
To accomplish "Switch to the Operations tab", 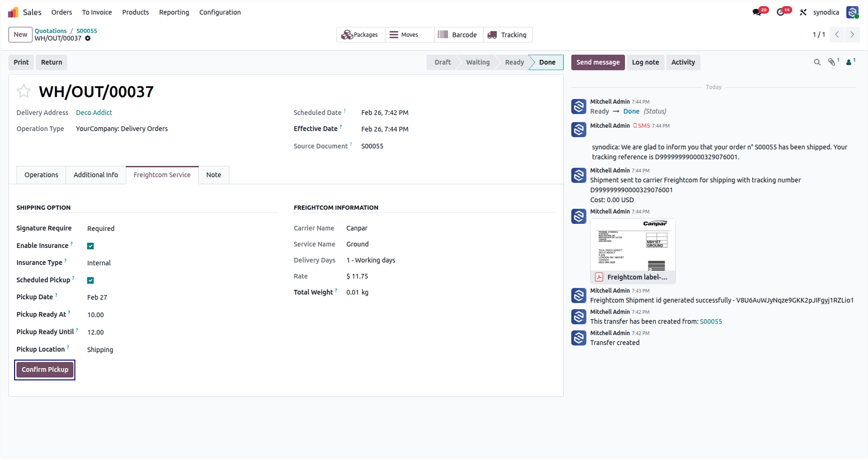I will [41, 175].
